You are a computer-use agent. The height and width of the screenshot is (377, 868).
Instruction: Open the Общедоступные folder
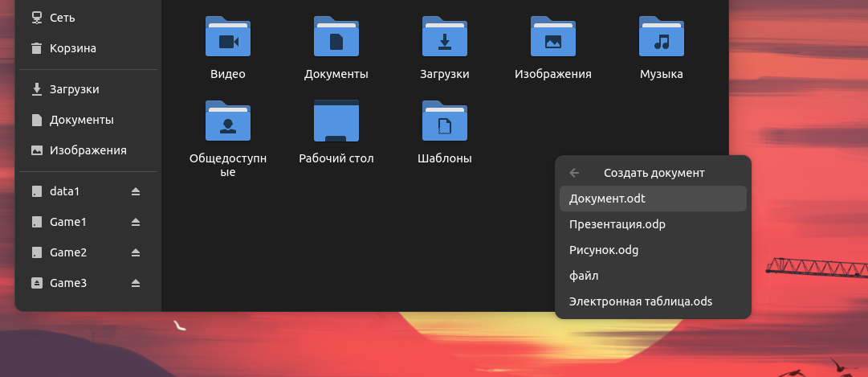[227, 121]
